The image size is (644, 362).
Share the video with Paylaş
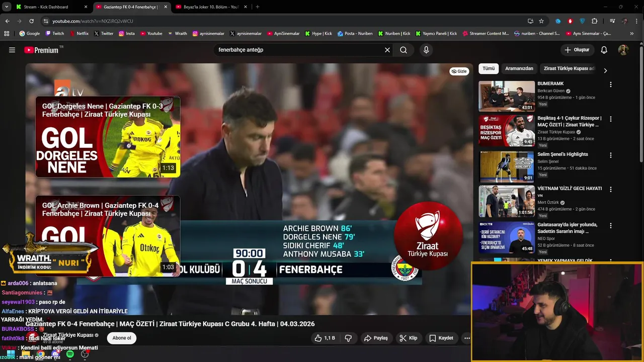click(x=376, y=338)
